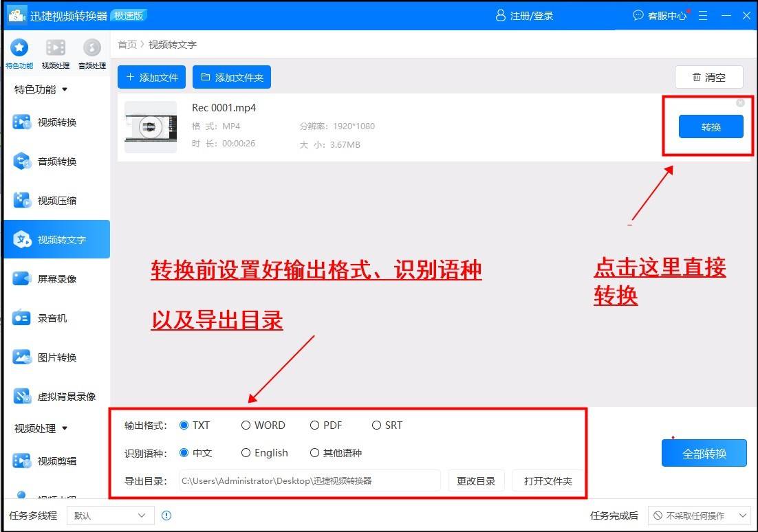Open 视频转换 in the sidebar
This screenshot has height=532, width=758.
pyautogui.click(x=56, y=122)
